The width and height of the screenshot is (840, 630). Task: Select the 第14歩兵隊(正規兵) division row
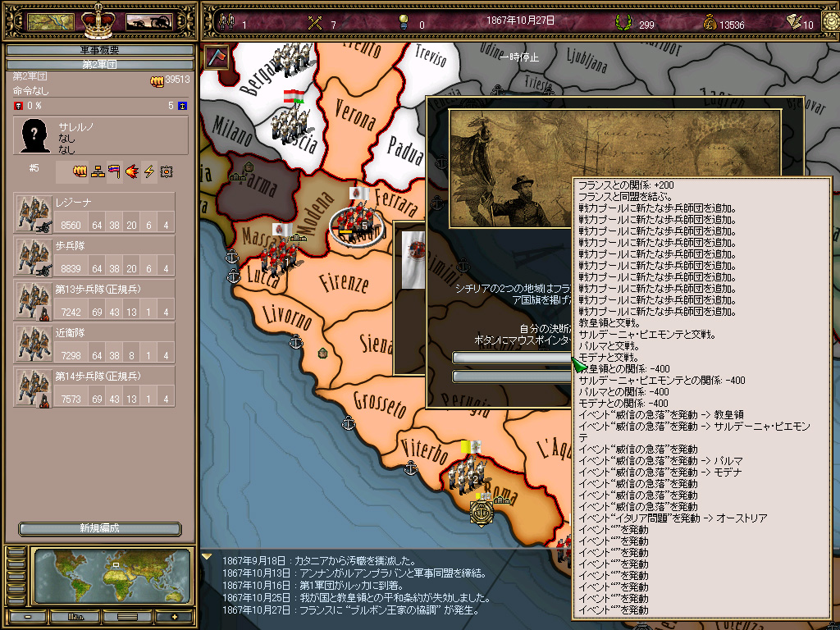click(x=94, y=387)
